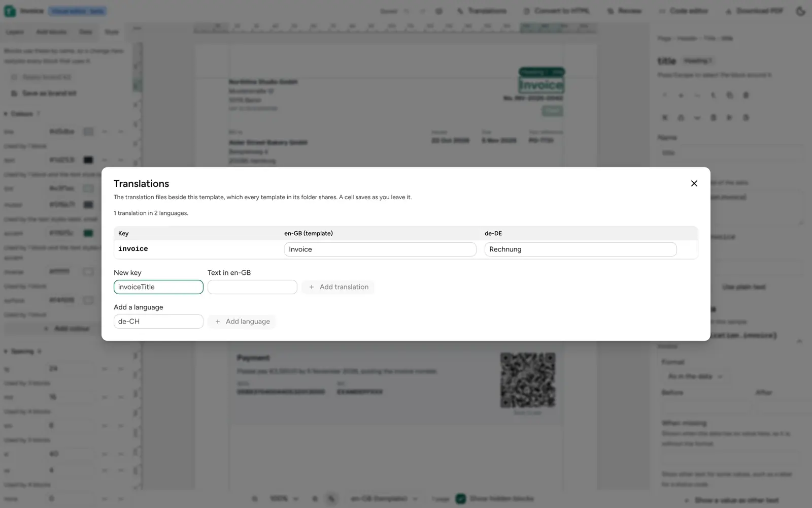Switch to the Data tab
This screenshot has height=508, width=812.
pos(86,32)
